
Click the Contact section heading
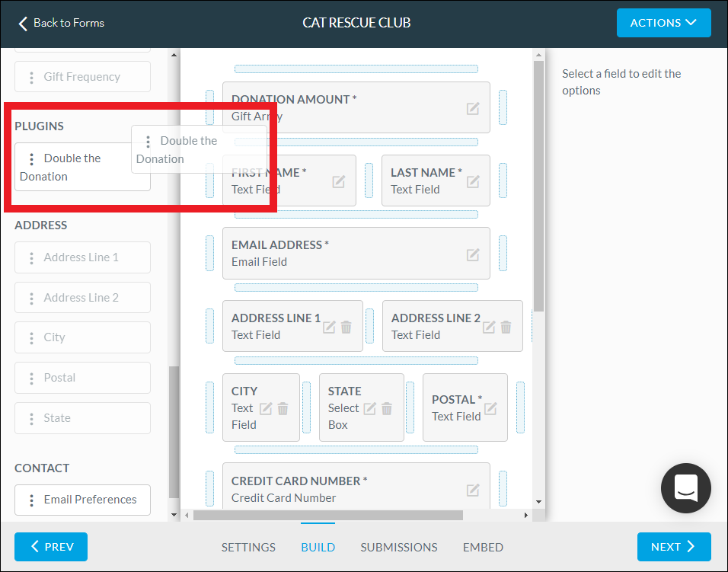click(x=42, y=468)
